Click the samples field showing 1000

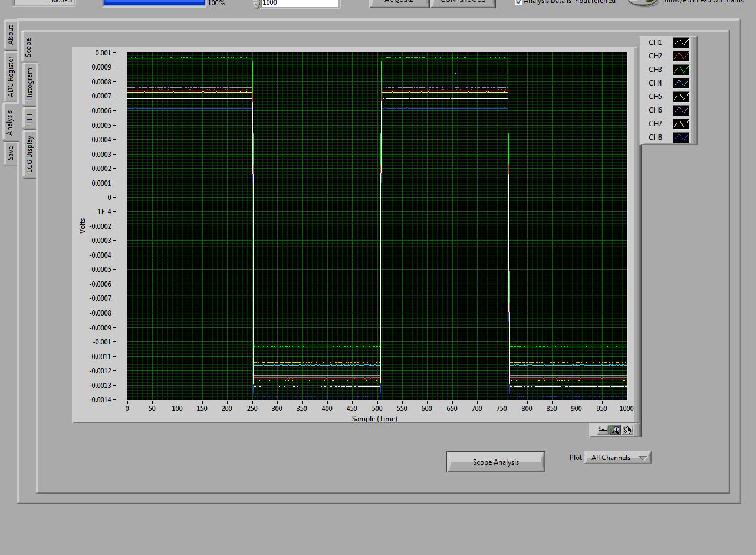300,3
